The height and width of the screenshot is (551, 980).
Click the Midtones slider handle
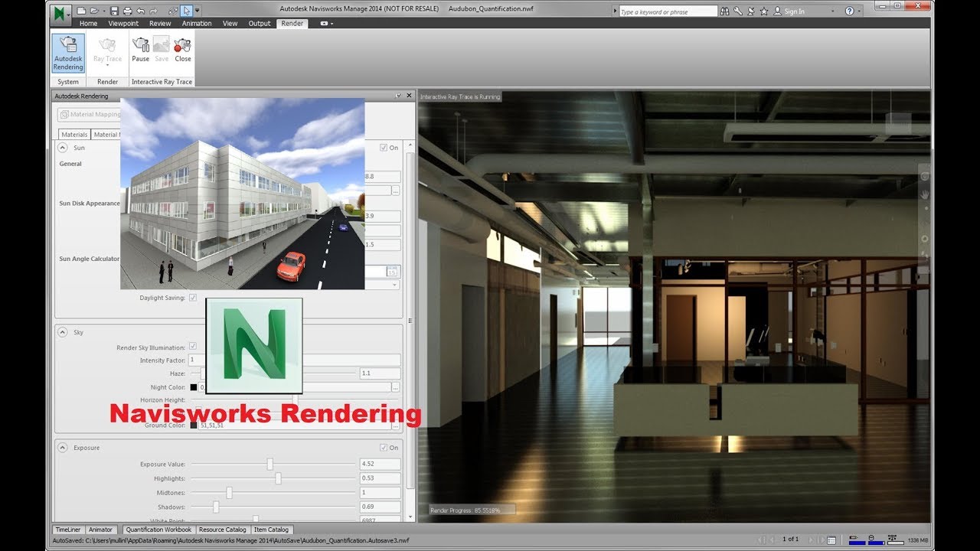click(x=229, y=493)
